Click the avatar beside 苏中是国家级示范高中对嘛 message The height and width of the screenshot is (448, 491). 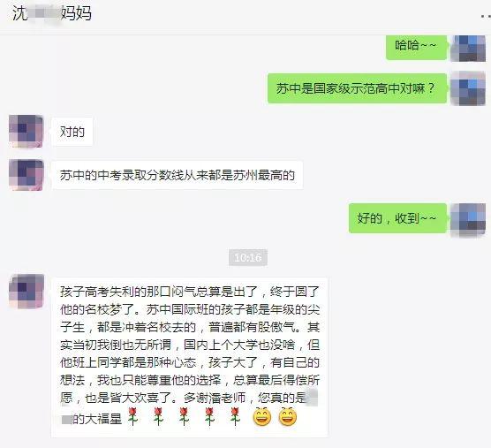[x=468, y=88]
